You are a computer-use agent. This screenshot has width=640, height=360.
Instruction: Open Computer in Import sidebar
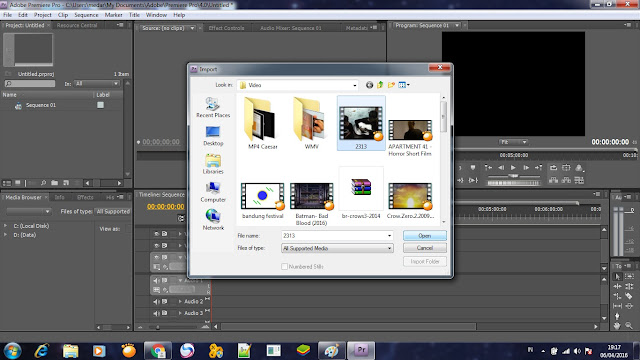(x=213, y=192)
